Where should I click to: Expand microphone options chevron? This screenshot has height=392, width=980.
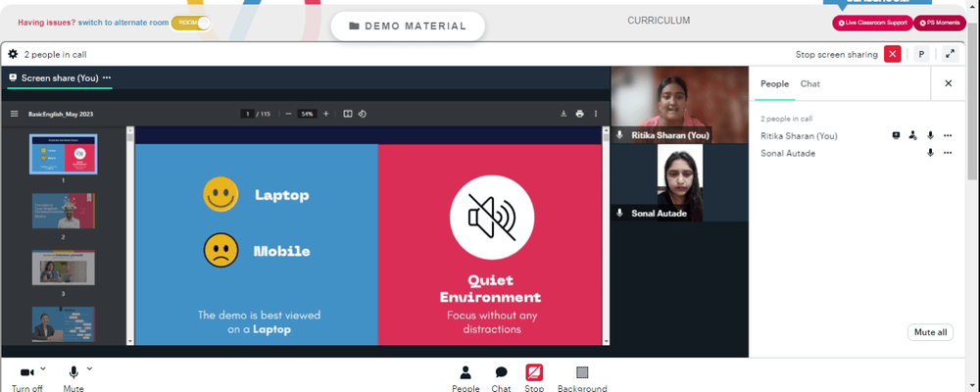(x=89, y=368)
